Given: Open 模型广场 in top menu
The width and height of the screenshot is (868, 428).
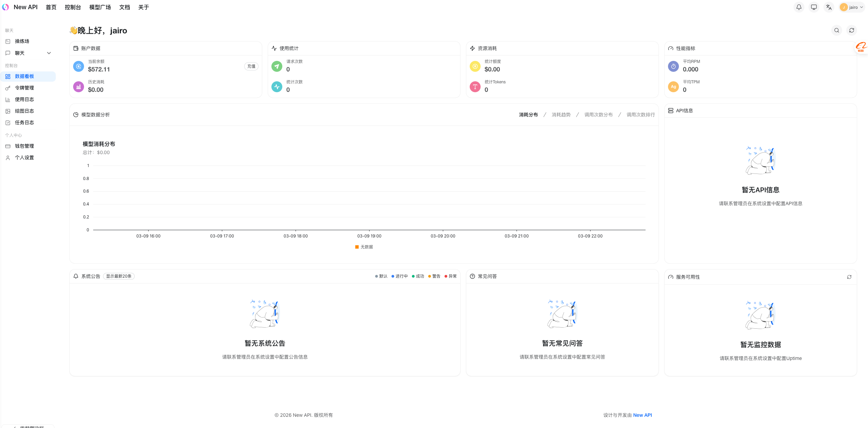Looking at the screenshot, I should click(100, 7).
